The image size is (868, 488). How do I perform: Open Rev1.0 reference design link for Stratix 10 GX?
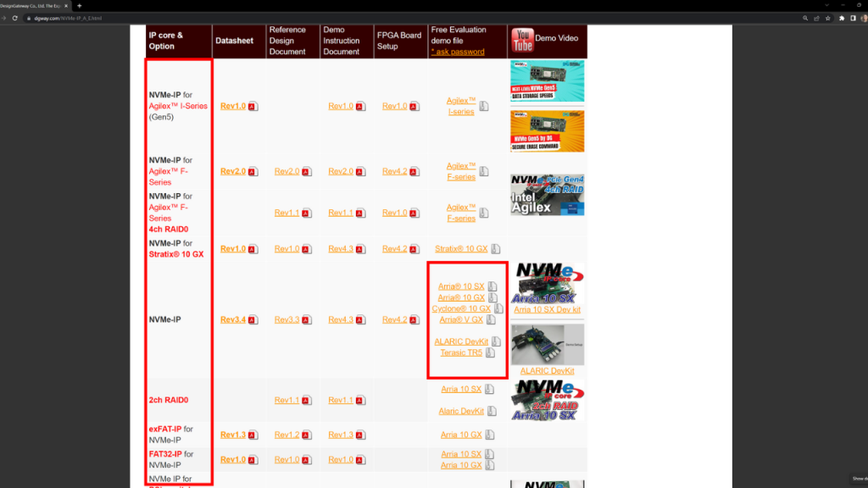click(x=287, y=249)
